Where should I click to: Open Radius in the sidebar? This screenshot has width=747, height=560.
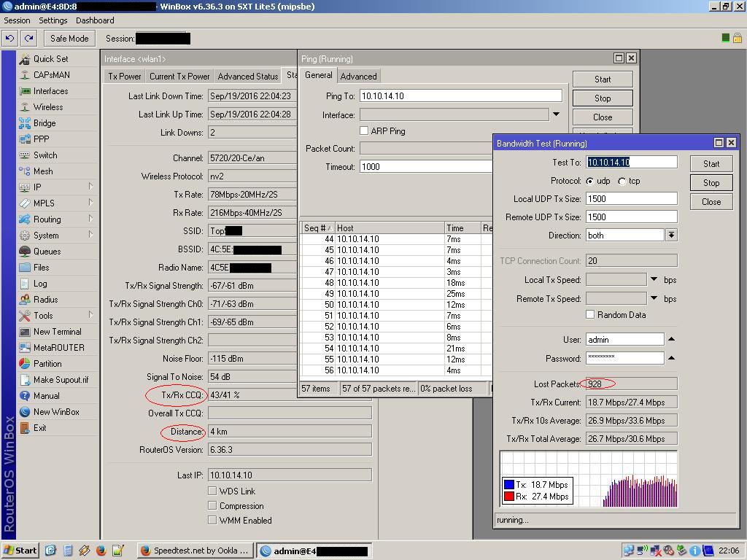pos(45,300)
